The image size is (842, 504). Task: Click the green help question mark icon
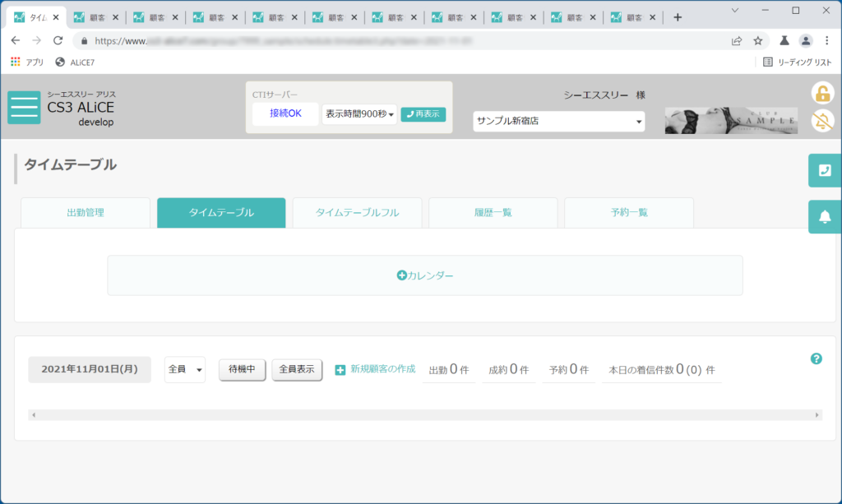(x=817, y=358)
